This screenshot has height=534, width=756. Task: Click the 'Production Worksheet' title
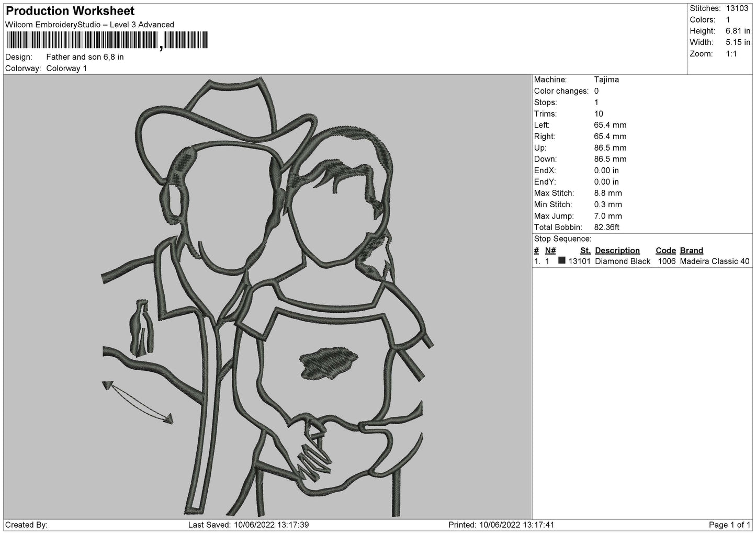pos(70,10)
